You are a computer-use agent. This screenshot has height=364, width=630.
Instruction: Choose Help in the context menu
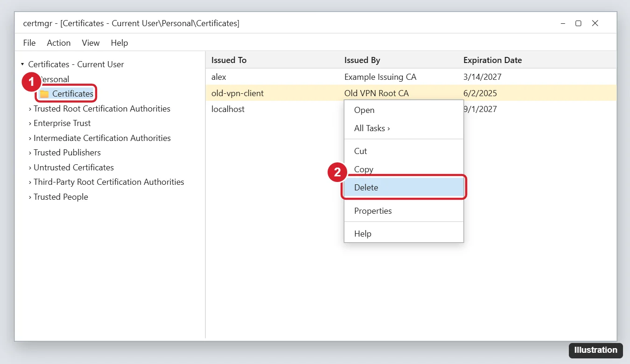(404, 234)
